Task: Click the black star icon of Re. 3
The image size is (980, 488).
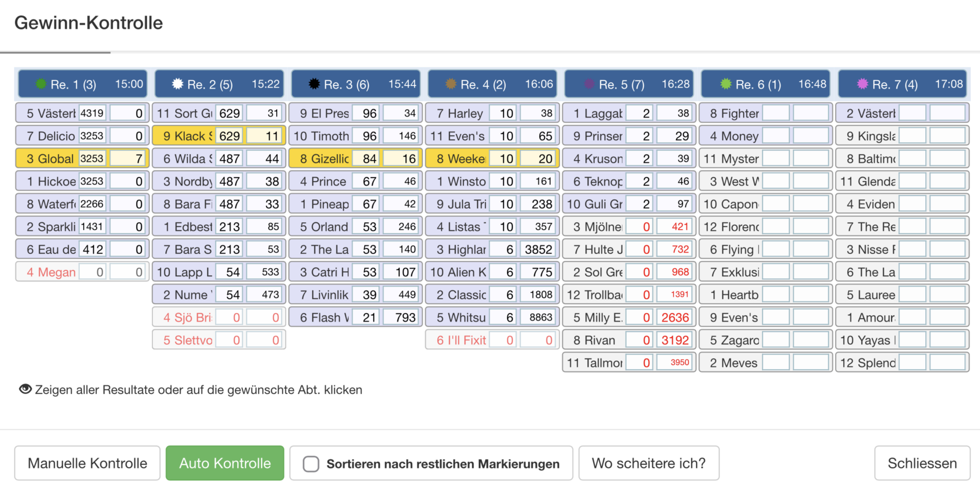Action: 314,84
